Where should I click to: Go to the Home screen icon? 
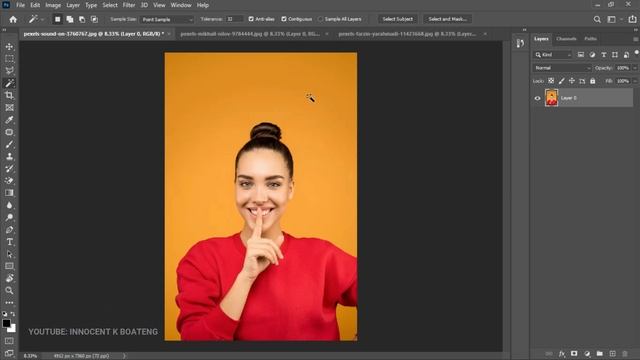[x=13, y=19]
